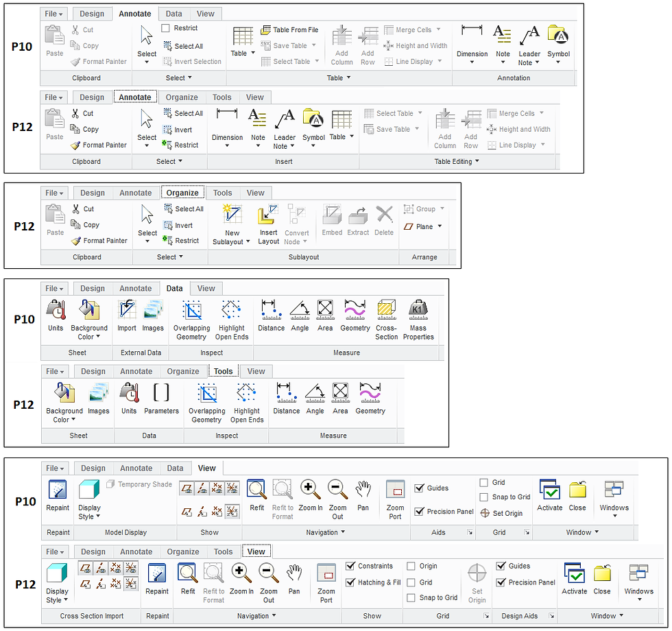Image resolution: width=672 pixels, height=631 pixels.
Task: Expand Merge Cells dropdown in the P10 Annotate ribbon
Action: click(x=438, y=29)
